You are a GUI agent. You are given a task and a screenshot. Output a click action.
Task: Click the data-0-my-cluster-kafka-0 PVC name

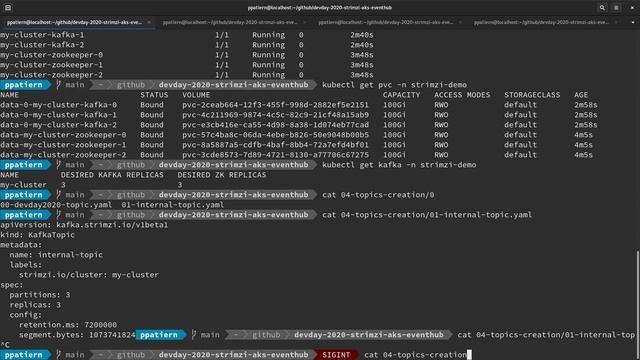[58, 105]
